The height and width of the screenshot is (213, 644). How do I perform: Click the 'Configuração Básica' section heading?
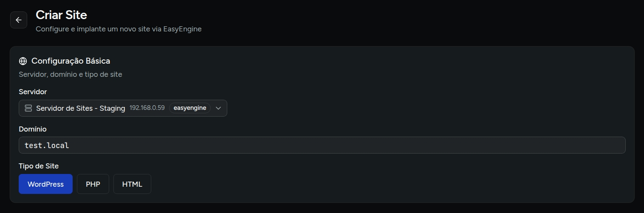[x=71, y=61]
